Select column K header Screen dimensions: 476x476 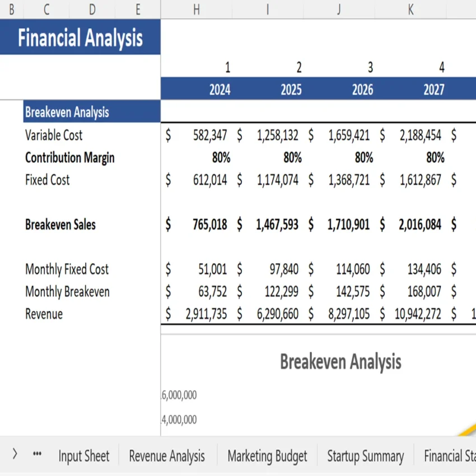tap(410, 10)
